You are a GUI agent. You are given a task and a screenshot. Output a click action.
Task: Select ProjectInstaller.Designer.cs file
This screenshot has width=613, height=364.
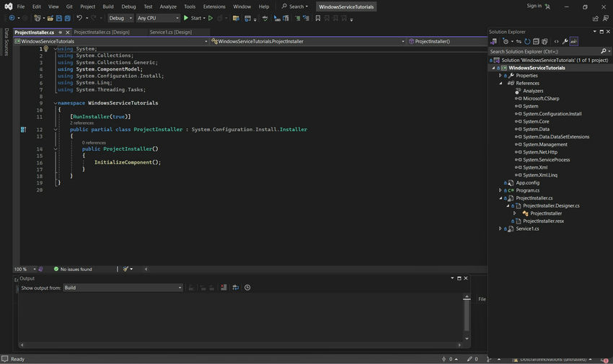551,206
